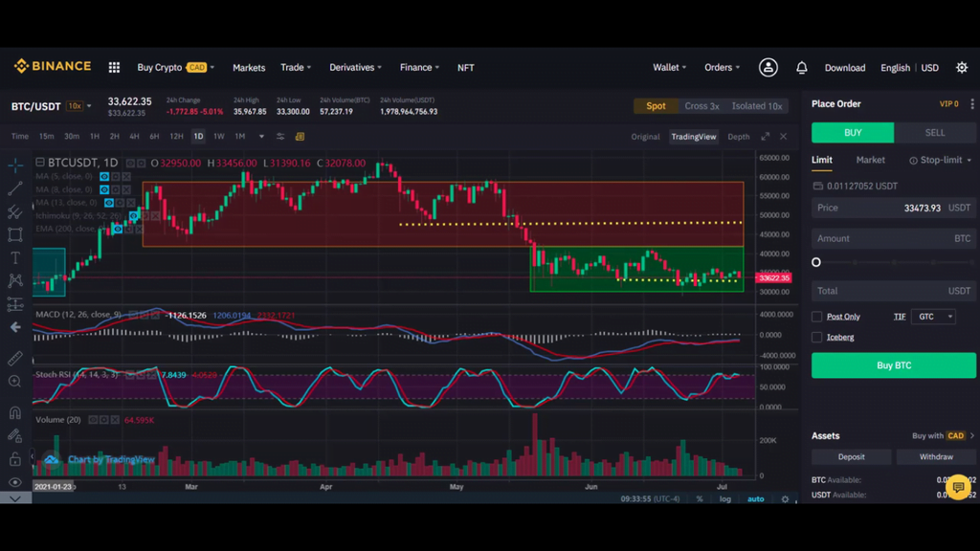Screen dimensions: 980x551
Task: Open the NFT page
Action: pos(466,68)
